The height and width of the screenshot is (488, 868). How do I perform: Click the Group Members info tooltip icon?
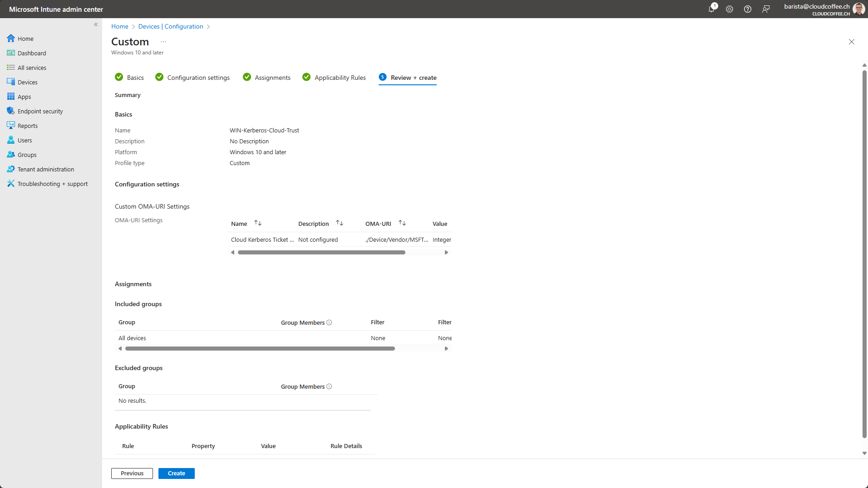point(329,322)
